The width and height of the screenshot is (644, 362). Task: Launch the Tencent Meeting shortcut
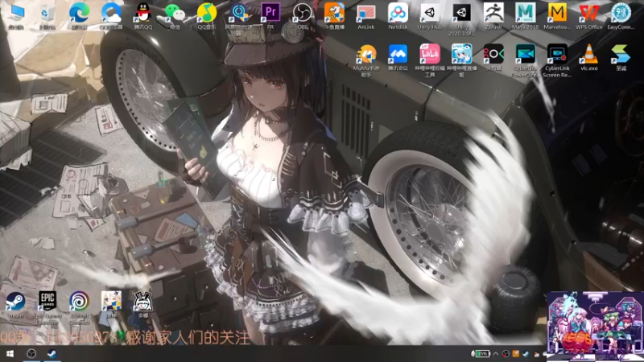pos(398,57)
